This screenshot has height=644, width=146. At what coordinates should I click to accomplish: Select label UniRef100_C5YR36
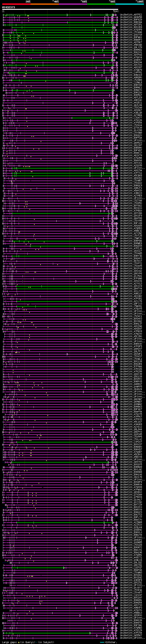(131, 590)
